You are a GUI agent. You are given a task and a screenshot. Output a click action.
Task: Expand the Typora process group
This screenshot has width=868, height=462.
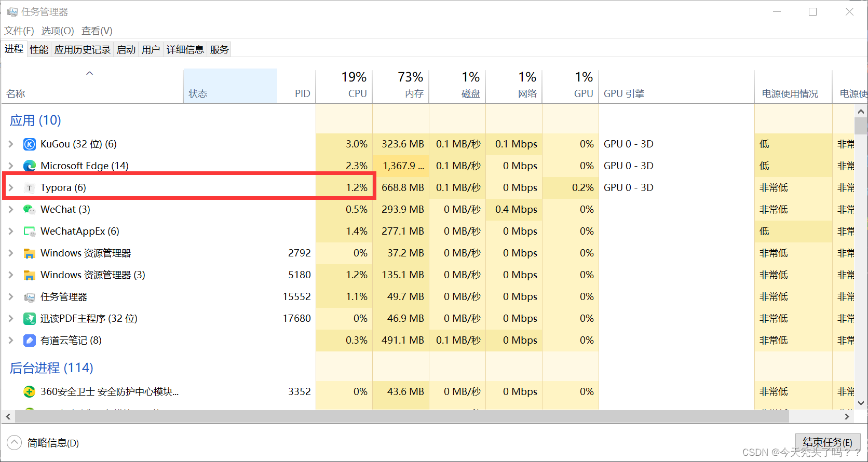click(x=11, y=188)
